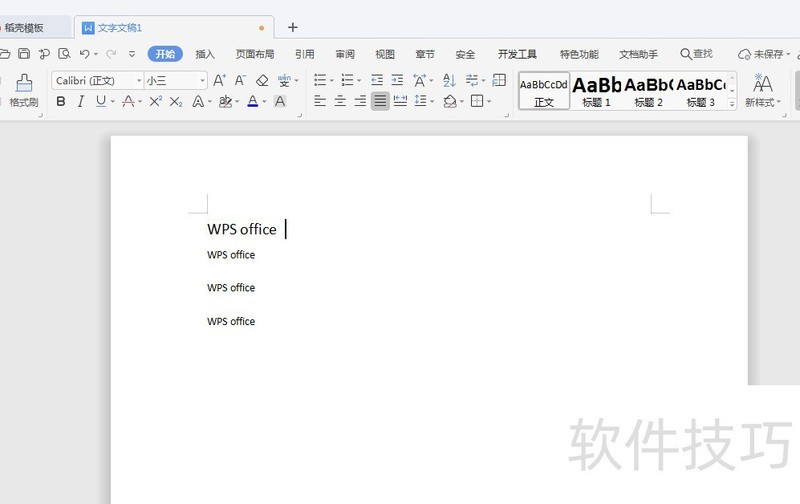Apply 标题 2 heading style
Screen dimensions: 800x504
pos(648,91)
